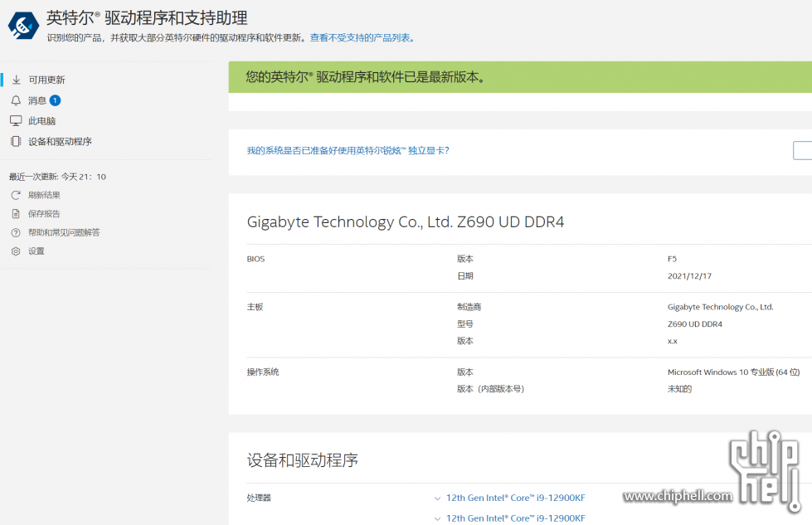Expand the first i9-12900KF processor entry

pyautogui.click(x=438, y=498)
